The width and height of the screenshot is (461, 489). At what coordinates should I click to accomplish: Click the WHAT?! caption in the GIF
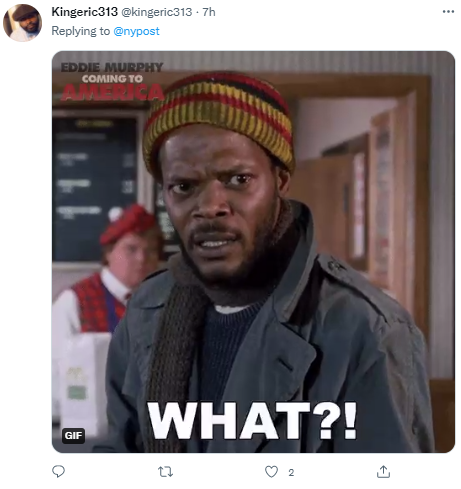(252, 421)
